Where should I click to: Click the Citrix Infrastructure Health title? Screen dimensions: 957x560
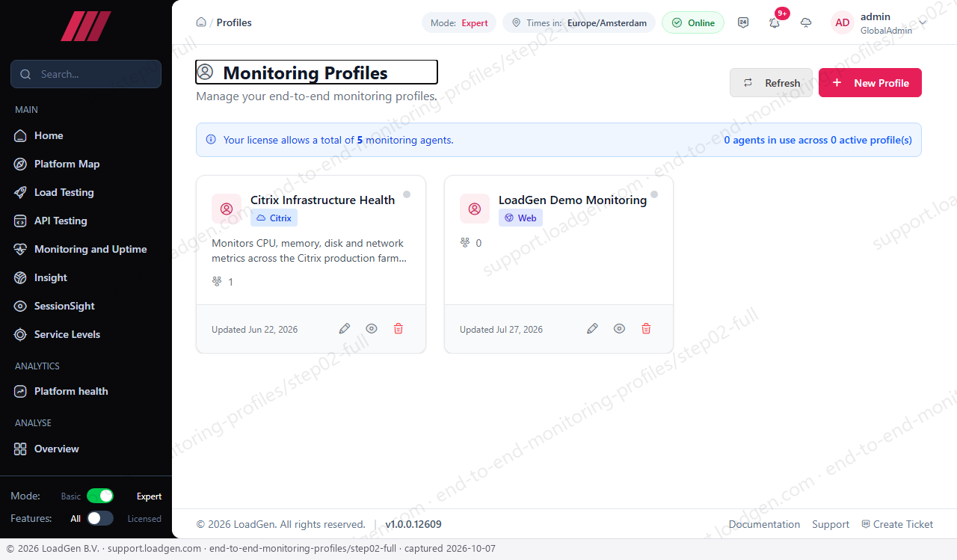(x=322, y=200)
